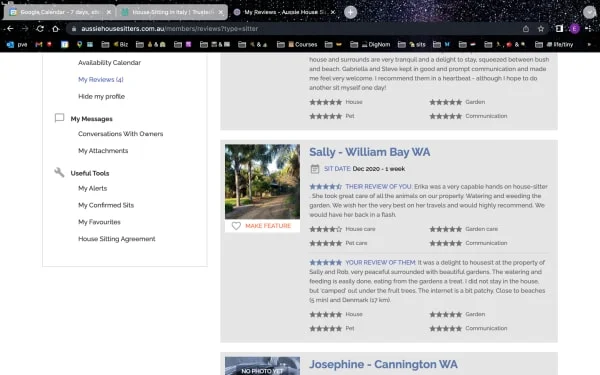Open a new browser tab
Viewport: 600px width, 375px height.
[350, 12]
